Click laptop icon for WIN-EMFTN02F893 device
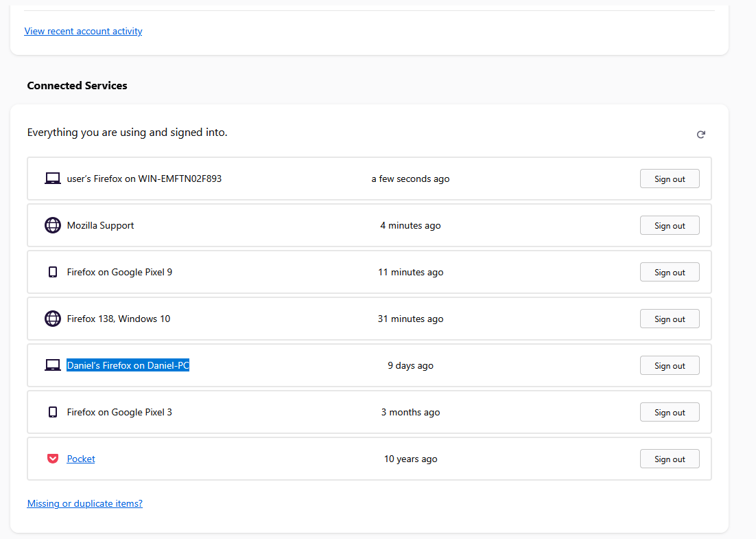 point(53,179)
